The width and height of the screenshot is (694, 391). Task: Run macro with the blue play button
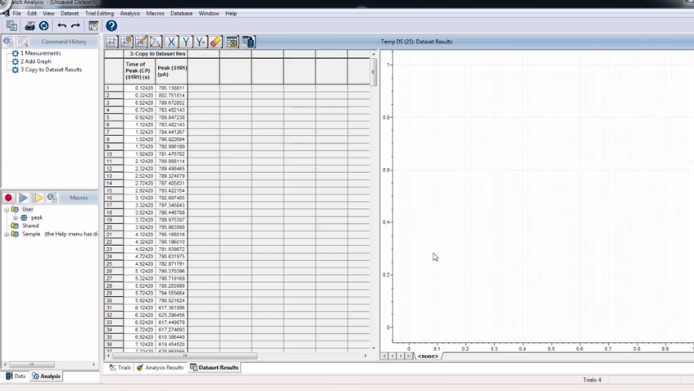tap(23, 197)
